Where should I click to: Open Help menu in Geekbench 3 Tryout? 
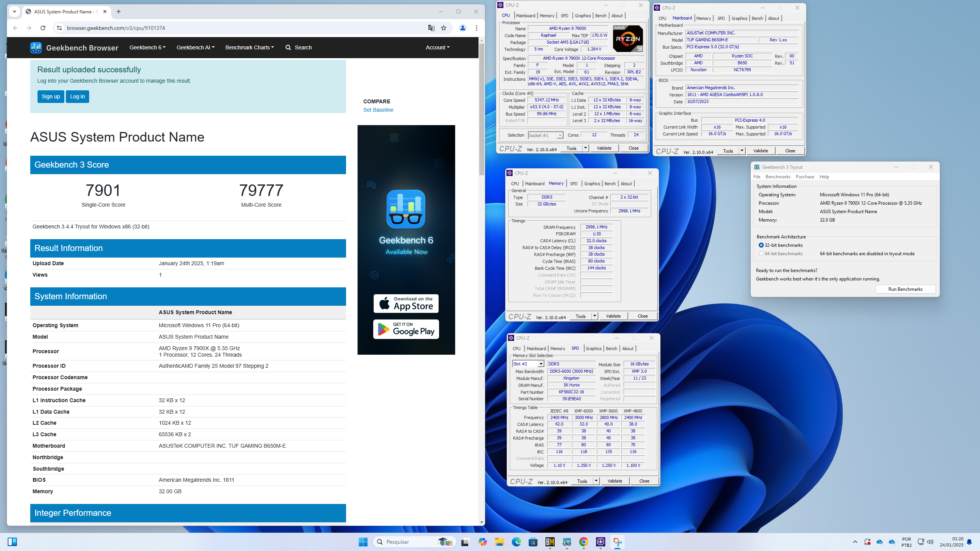[824, 177]
